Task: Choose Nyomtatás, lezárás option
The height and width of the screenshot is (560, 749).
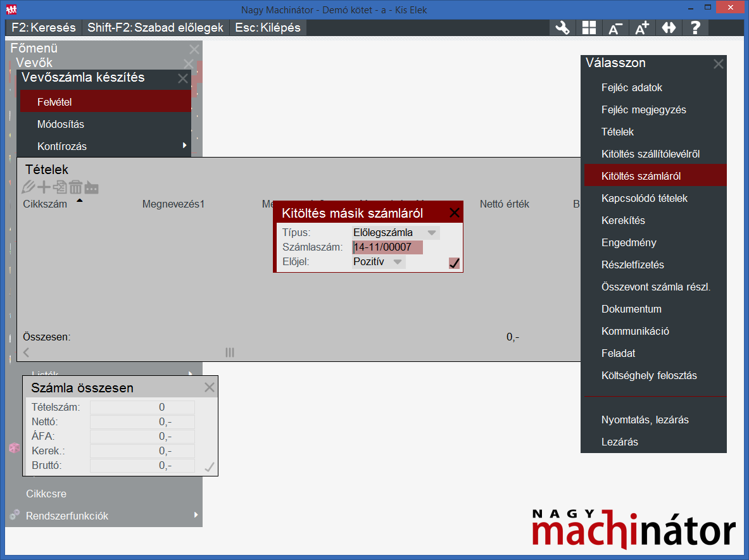Action: (655, 420)
